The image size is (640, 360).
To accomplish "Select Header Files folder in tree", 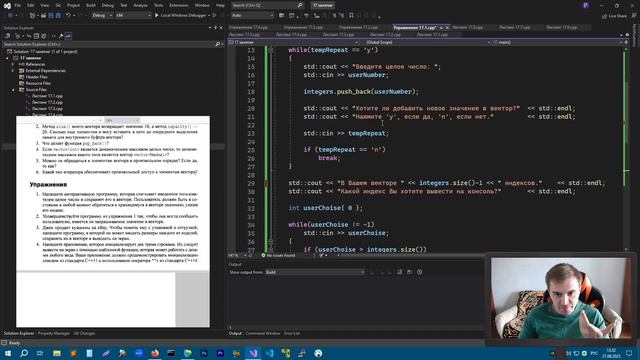I will tap(37, 77).
